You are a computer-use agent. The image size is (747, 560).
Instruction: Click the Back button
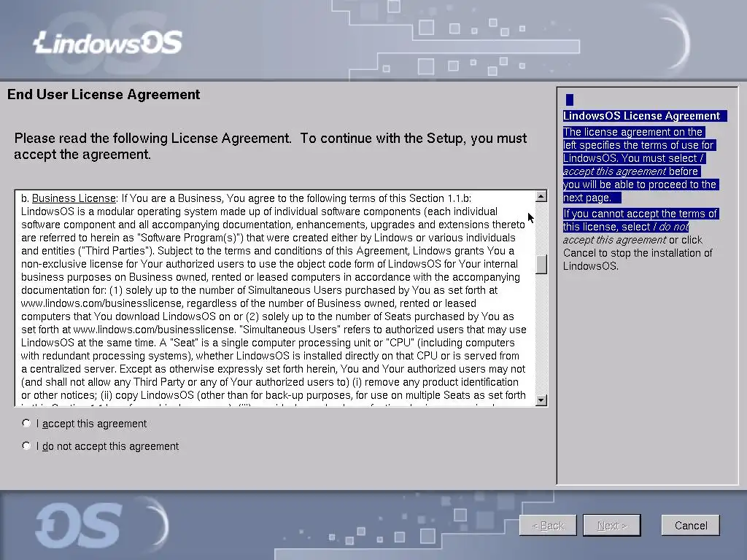(x=548, y=525)
